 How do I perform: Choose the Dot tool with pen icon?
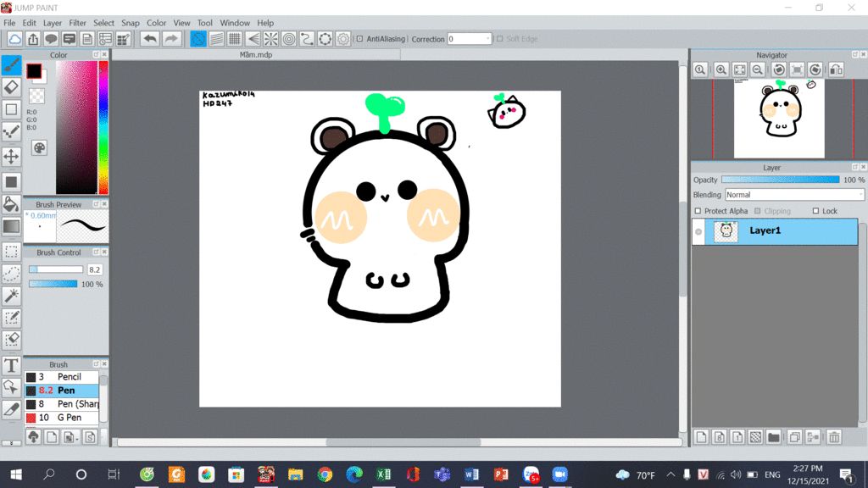11,132
